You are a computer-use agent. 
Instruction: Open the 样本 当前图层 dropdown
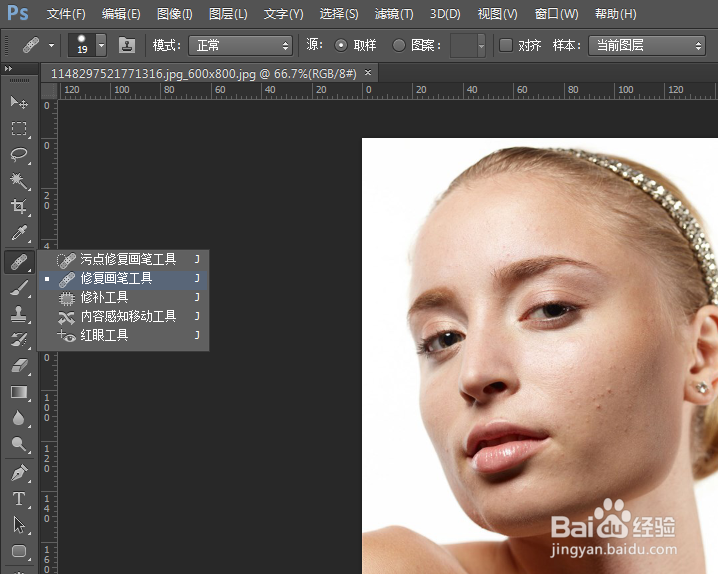click(647, 46)
